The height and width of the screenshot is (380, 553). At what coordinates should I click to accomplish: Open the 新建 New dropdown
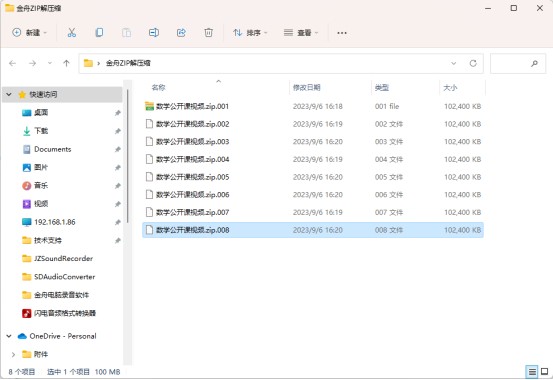click(x=30, y=33)
